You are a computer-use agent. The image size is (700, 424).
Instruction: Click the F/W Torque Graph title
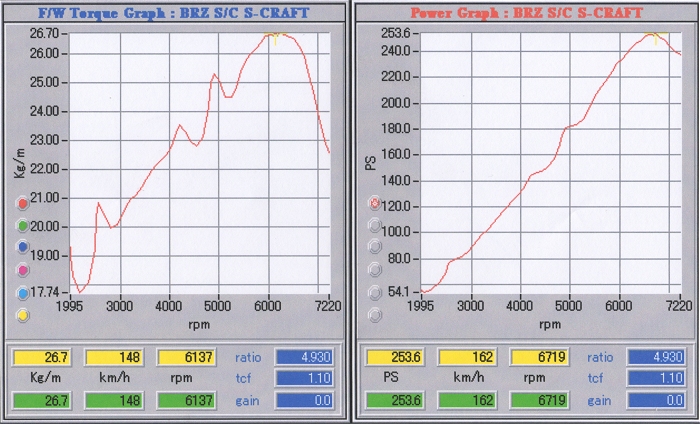[x=173, y=12]
